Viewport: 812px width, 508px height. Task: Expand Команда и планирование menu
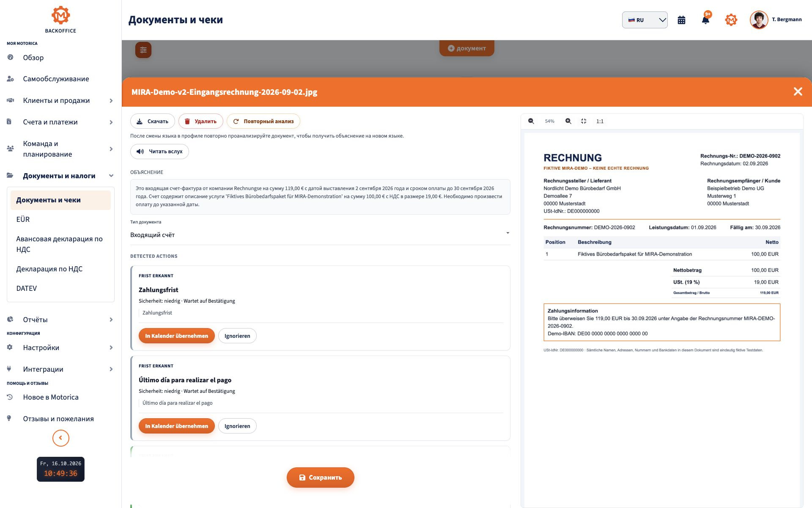tap(60, 149)
